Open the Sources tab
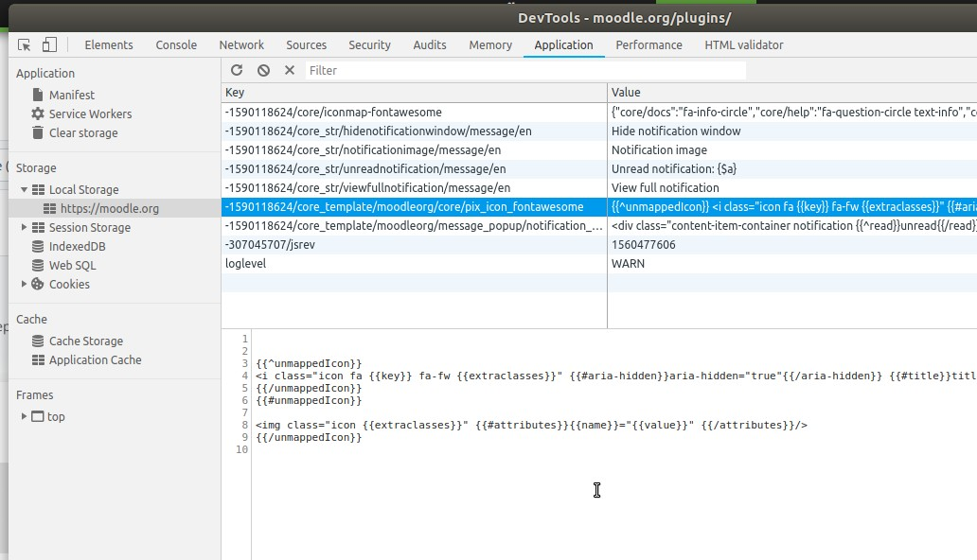This screenshot has width=977, height=560. 307,44
